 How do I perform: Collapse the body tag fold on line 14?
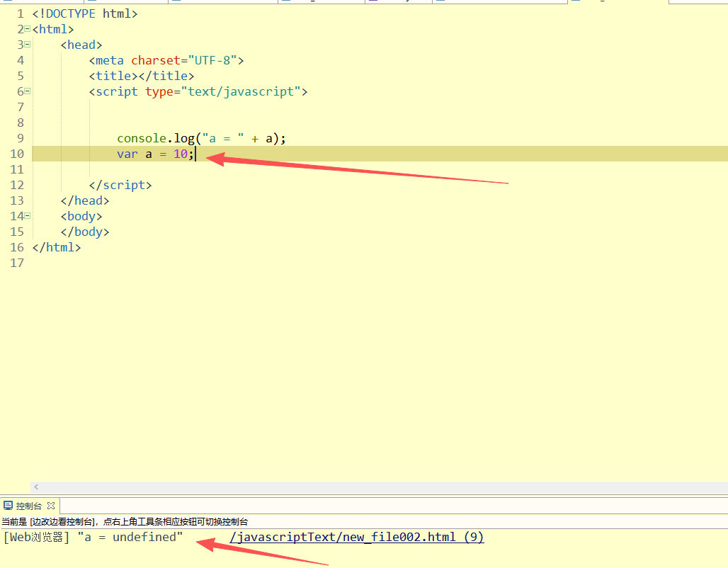[x=27, y=216]
